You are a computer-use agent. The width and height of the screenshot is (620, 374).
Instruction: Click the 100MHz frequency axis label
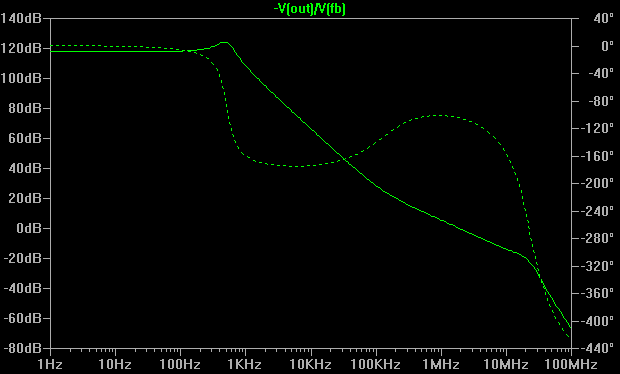click(571, 364)
